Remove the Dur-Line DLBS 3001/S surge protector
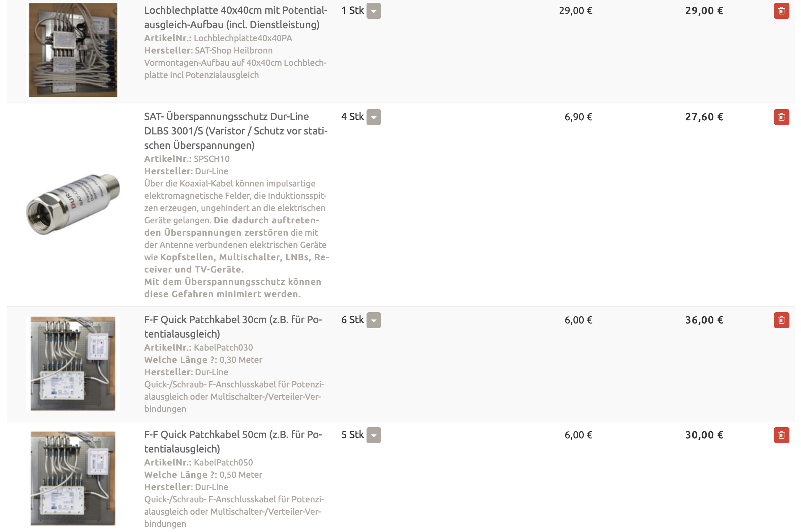The height and width of the screenshot is (532, 801). point(781,117)
